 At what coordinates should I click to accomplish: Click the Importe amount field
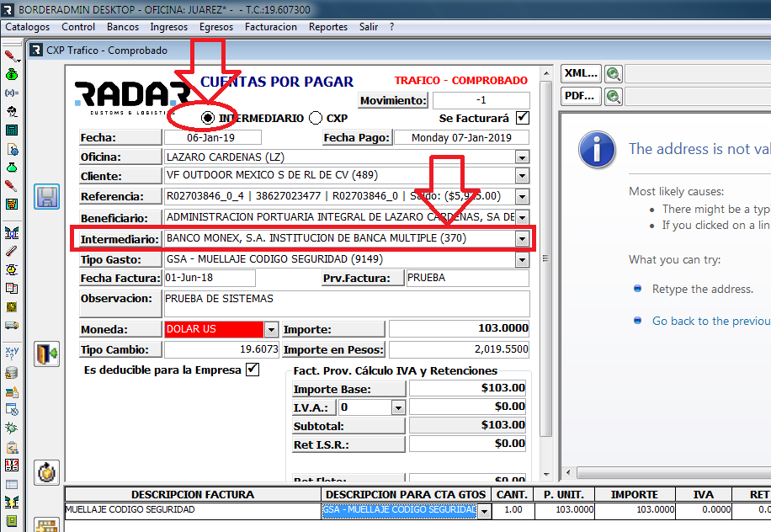(460, 328)
